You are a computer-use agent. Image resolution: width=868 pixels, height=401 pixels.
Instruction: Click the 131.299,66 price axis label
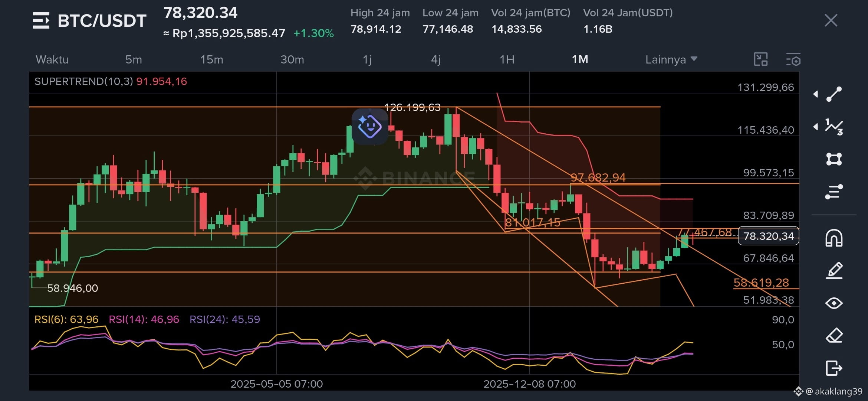tap(766, 87)
